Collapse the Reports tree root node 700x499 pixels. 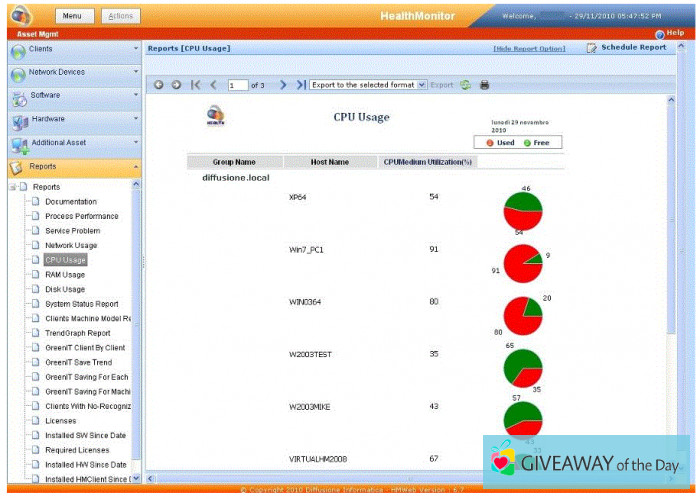click(x=12, y=187)
